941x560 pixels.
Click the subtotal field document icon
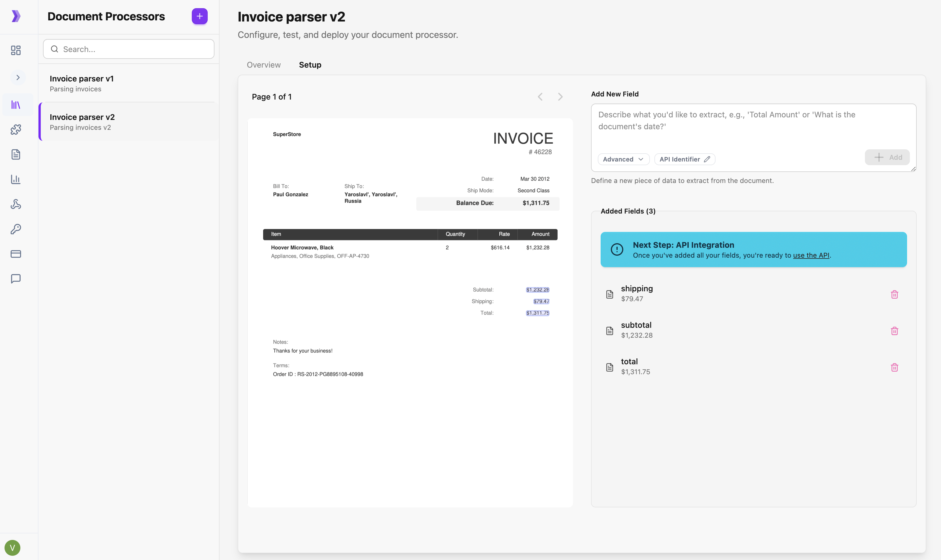(x=610, y=331)
